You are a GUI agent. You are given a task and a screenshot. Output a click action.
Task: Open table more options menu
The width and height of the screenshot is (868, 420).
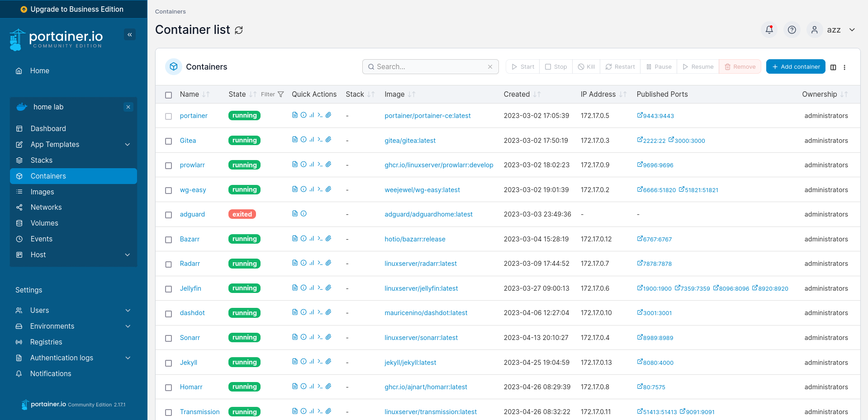pos(844,67)
